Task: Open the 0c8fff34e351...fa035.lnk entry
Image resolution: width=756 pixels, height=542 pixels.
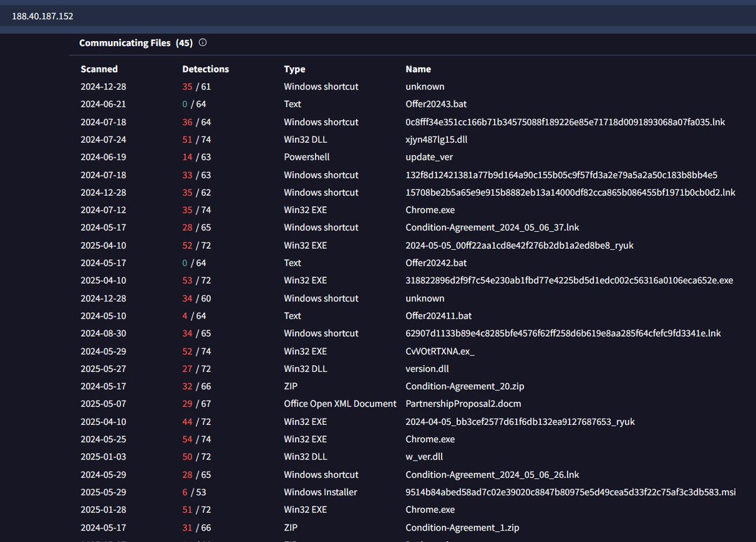Action: (565, 122)
